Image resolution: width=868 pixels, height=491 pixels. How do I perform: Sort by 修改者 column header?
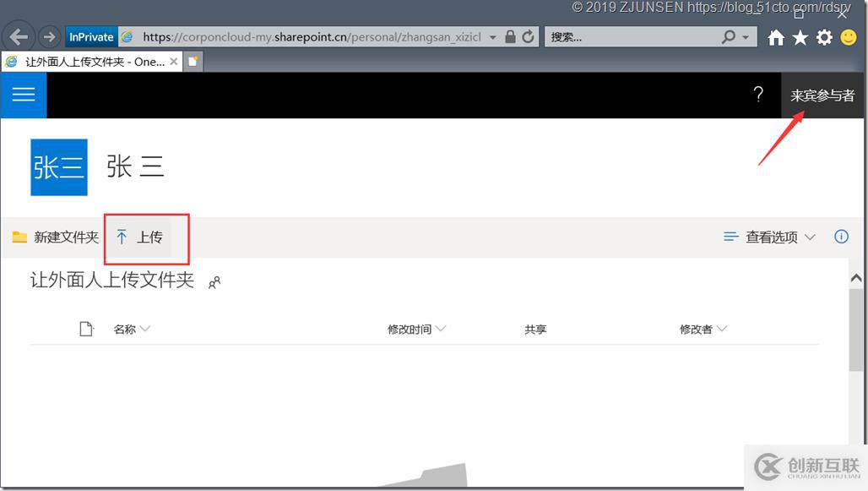(x=703, y=330)
